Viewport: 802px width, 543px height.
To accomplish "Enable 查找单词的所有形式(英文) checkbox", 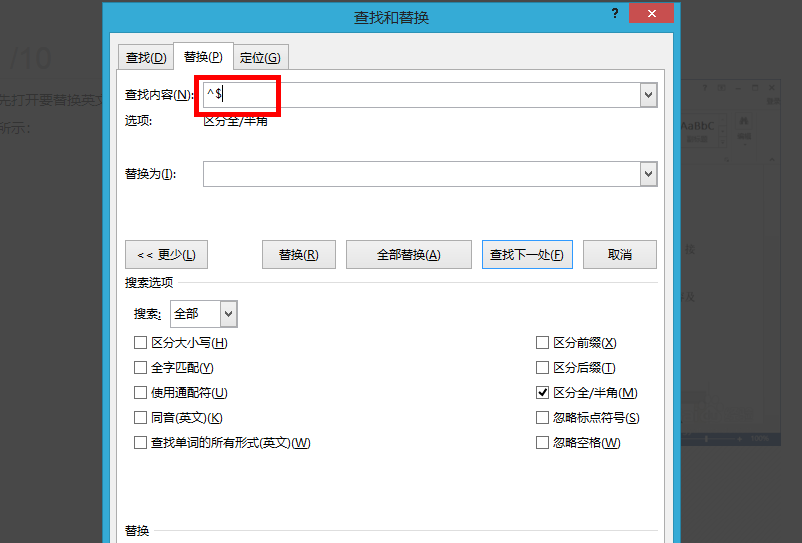I will point(140,443).
